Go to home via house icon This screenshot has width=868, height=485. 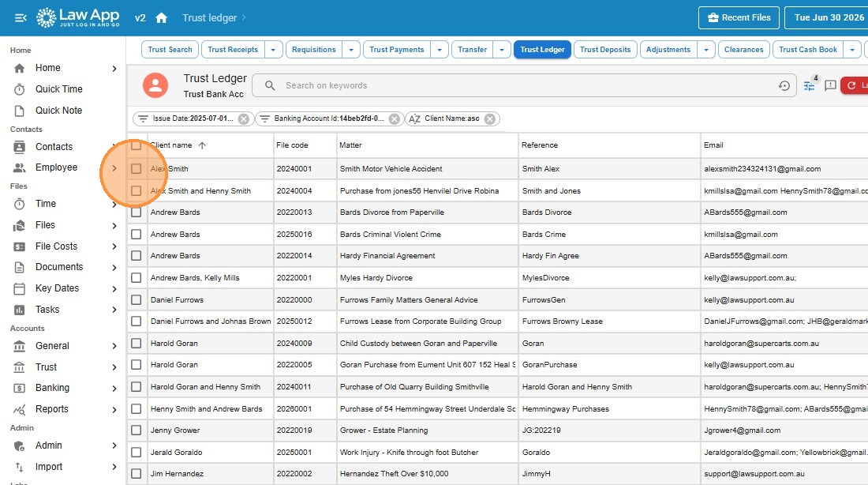[x=161, y=17]
